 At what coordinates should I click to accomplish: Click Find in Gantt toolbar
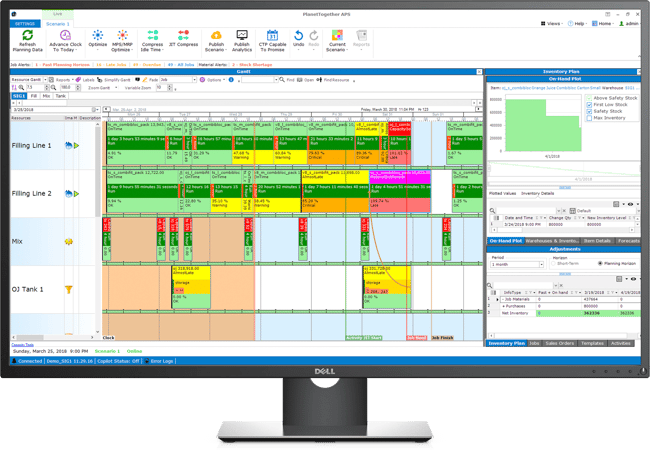point(286,80)
